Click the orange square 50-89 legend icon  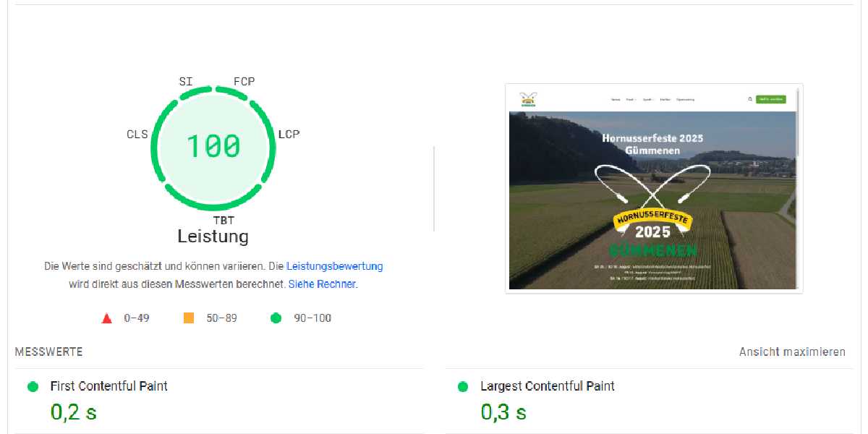[x=189, y=317]
